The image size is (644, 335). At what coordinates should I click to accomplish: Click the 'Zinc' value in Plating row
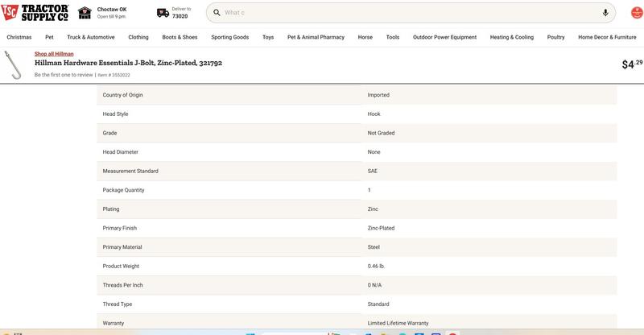[x=373, y=209]
